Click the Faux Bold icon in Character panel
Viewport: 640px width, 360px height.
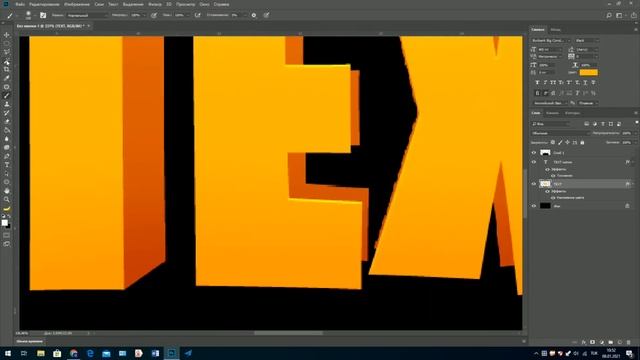point(537,82)
